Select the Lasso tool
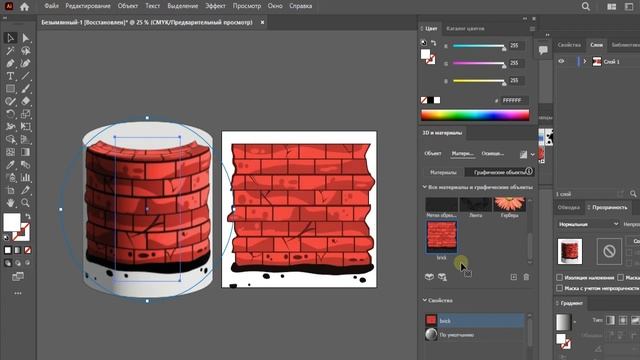 click(26, 51)
